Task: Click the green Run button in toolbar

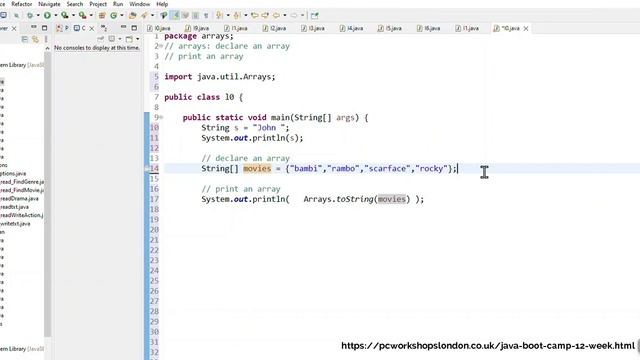Action: coord(47,16)
